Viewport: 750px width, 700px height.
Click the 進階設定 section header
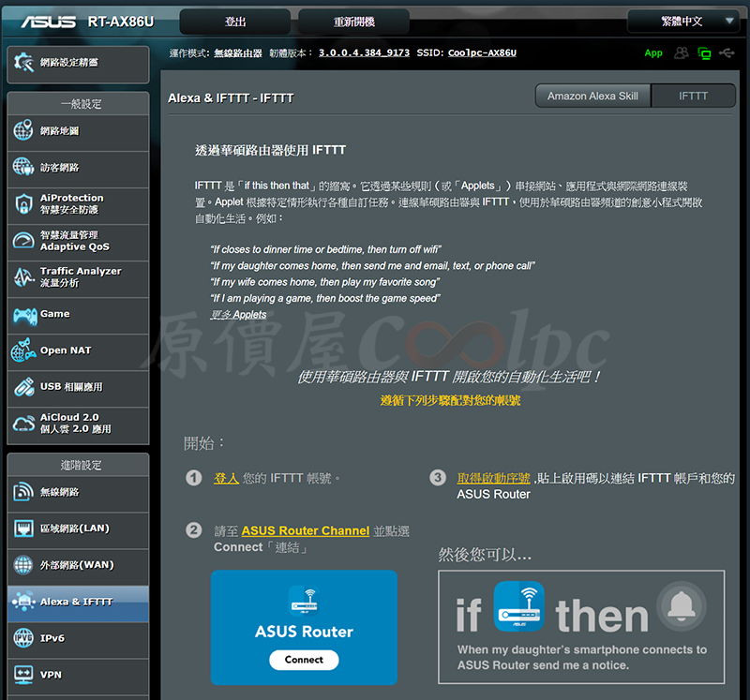pyautogui.click(x=79, y=465)
